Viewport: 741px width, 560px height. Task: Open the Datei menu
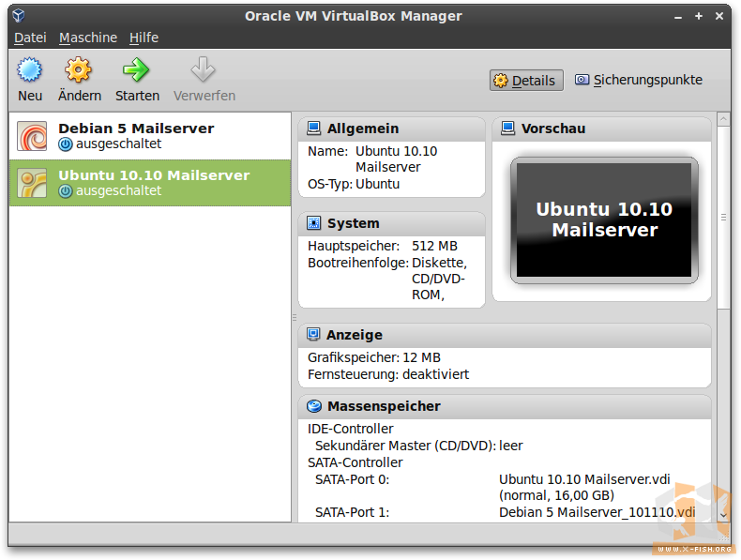(30, 38)
